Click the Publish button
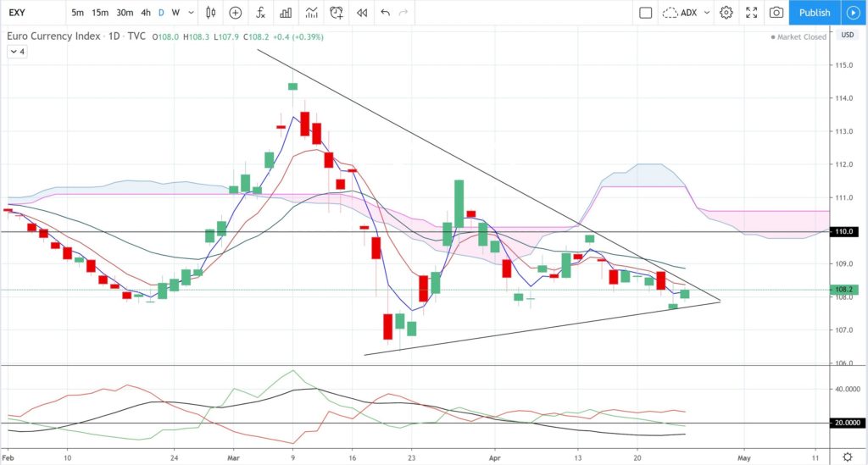868x465 pixels. 815,12
